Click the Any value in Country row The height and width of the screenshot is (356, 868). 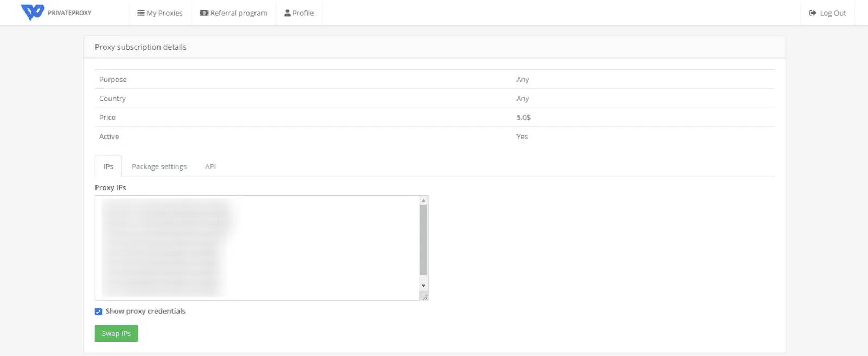(x=522, y=99)
